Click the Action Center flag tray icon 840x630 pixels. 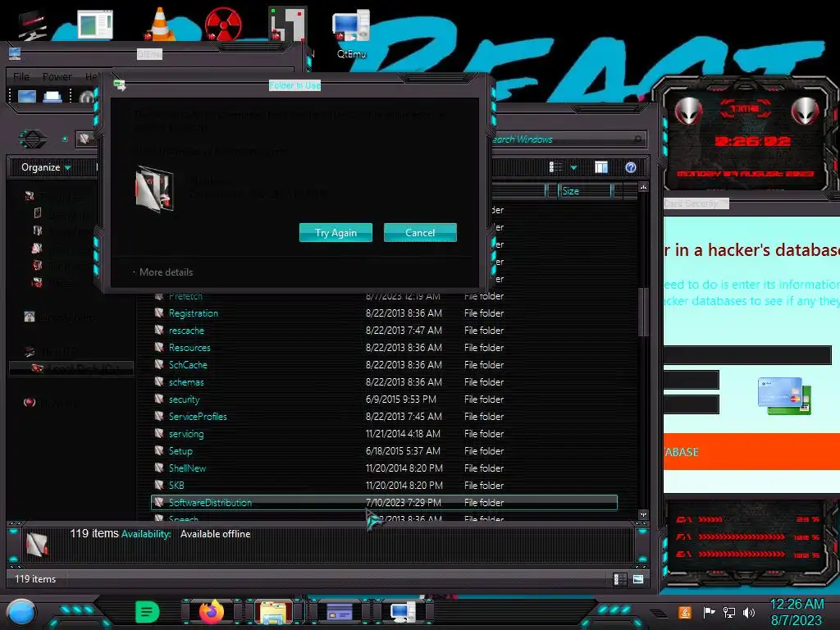(x=710, y=612)
